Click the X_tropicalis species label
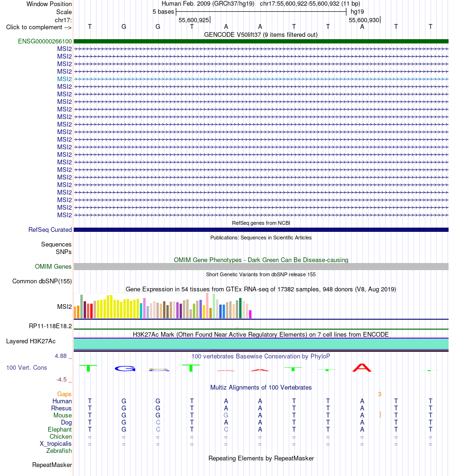The image size is (449, 476). 56,444
